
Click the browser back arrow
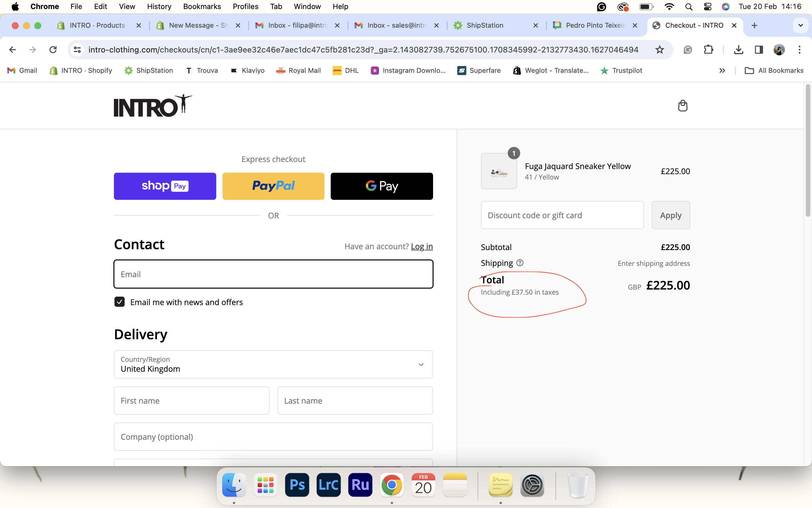tap(13, 50)
